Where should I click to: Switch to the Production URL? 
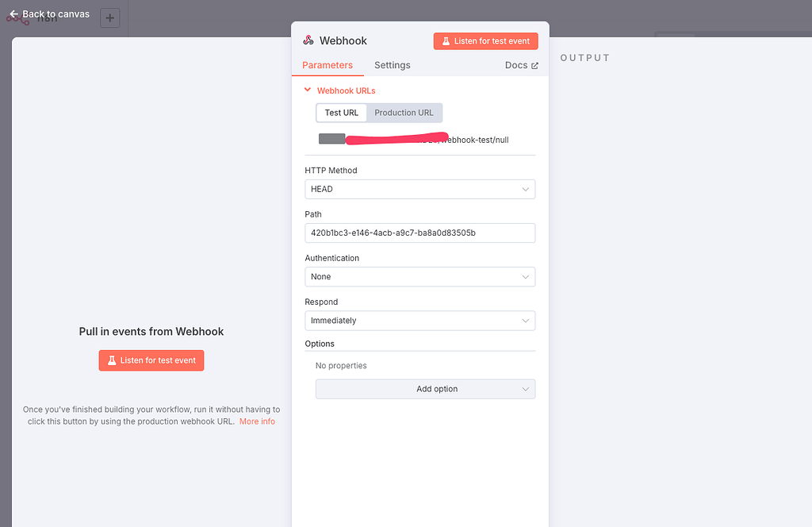click(404, 112)
